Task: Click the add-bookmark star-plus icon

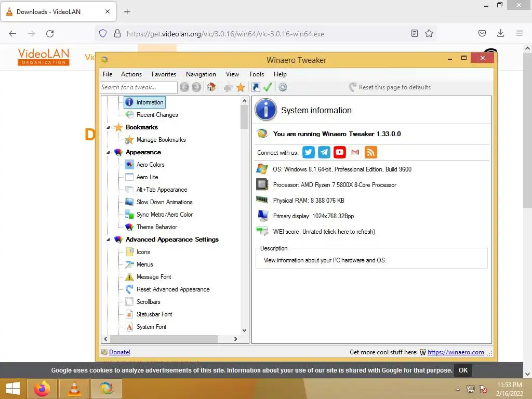Action: (228, 87)
